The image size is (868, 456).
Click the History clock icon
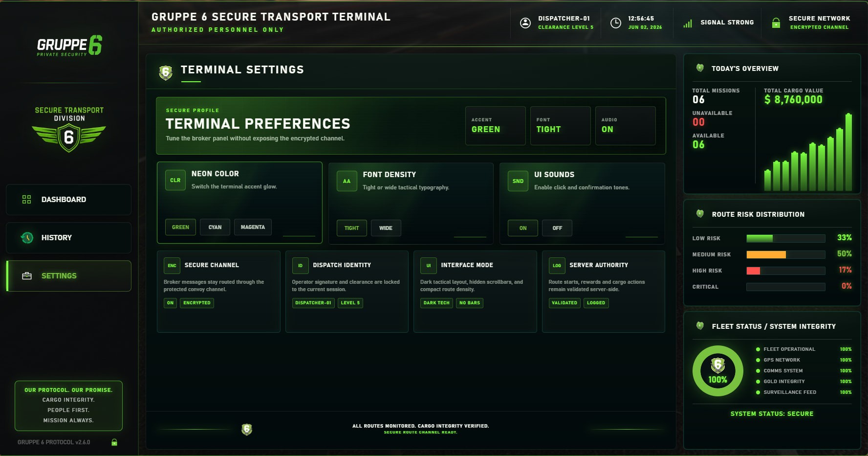click(27, 238)
